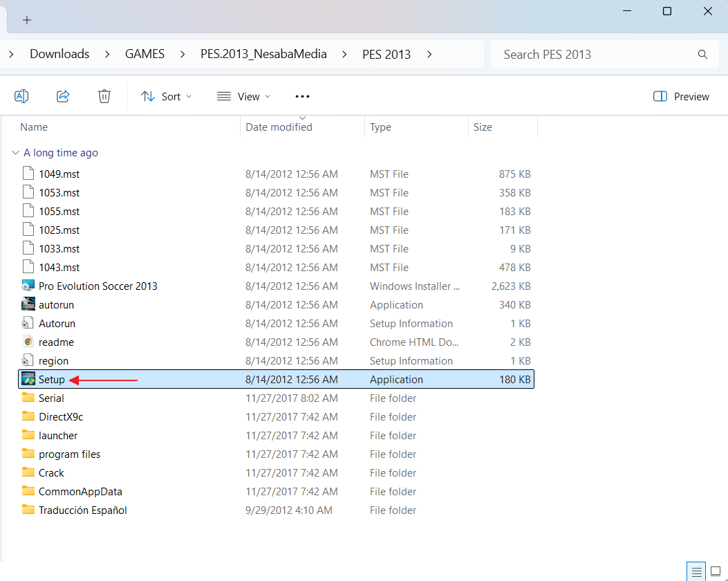Viewport: 728px width, 581px height.
Task: Click the Delete trash can icon
Action: pyautogui.click(x=104, y=96)
